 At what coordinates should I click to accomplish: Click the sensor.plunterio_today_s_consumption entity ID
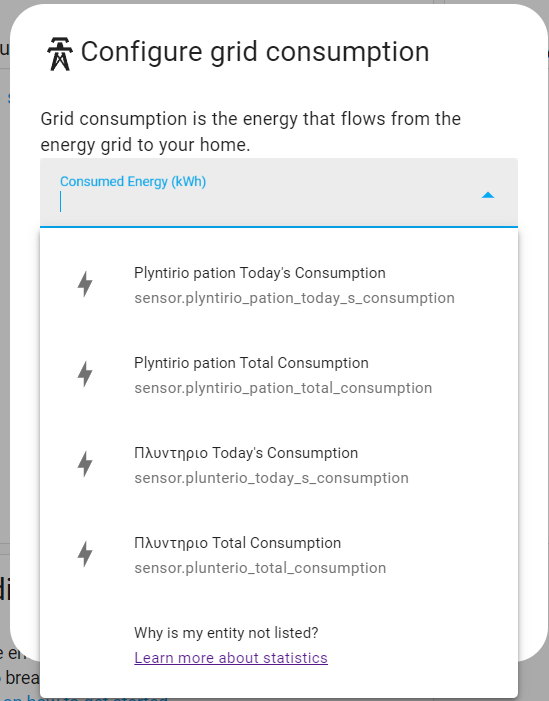click(271, 478)
